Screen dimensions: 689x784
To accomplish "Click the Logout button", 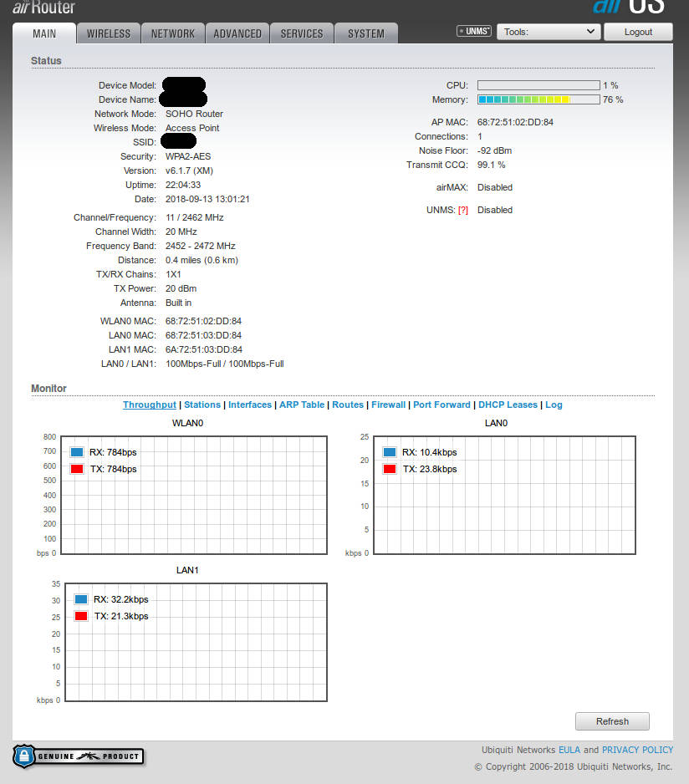I will click(x=638, y=32).
